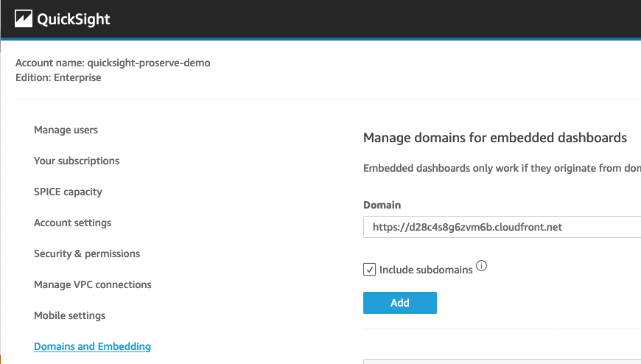Focus the Domain input field
The height and width of the screenshot is (364, 641).
tap(502, 227)
